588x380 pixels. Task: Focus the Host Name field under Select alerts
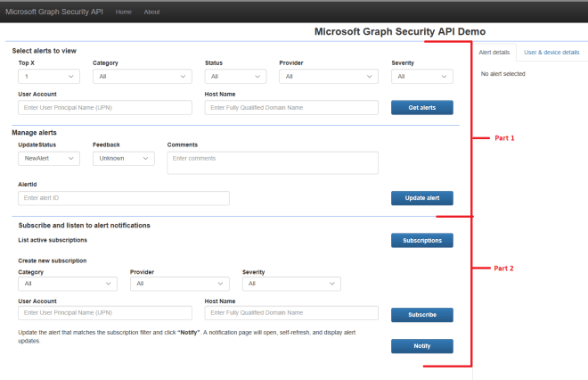click(291, 107)
